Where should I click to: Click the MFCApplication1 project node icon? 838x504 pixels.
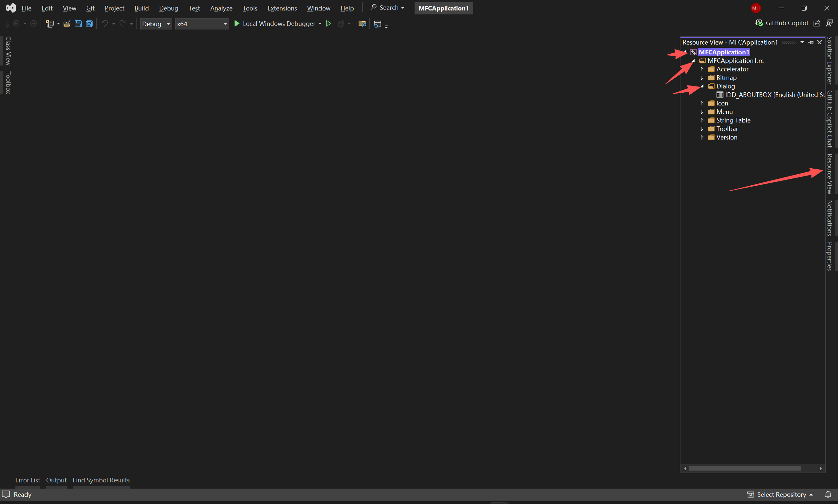[693, 52]
